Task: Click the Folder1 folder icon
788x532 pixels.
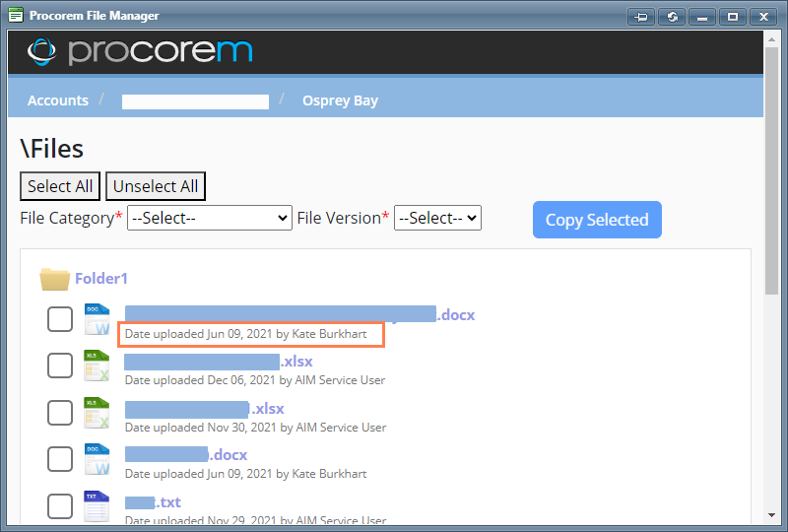Action: coord(55,279)
